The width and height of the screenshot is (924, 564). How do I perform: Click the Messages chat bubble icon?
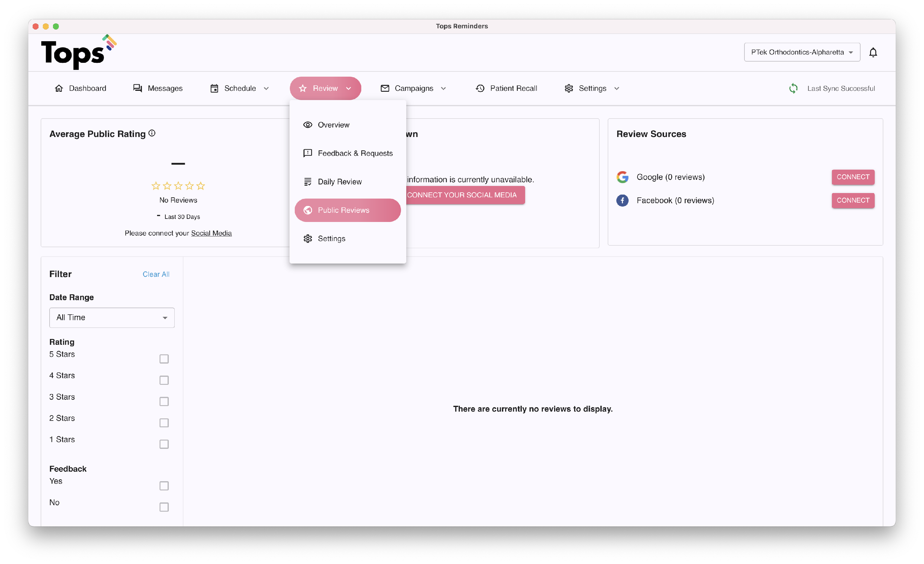point(138,88)
